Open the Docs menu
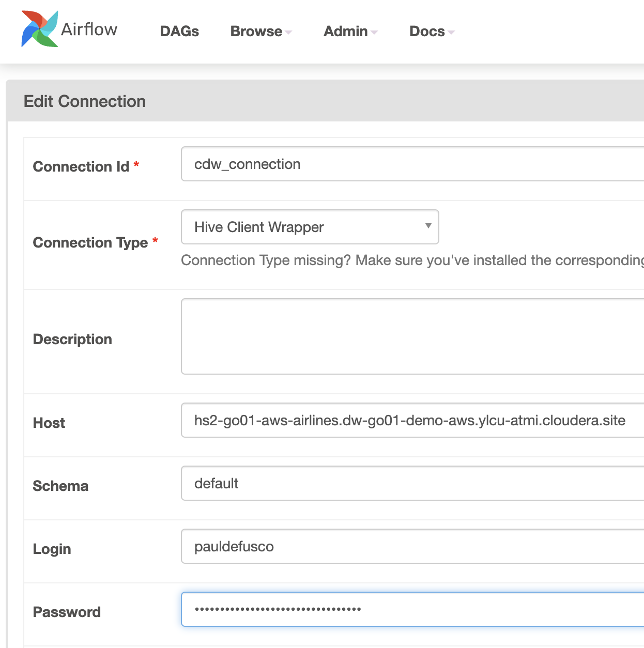Image resolution: width=644 pixels, height=648 pixels. click(432, 32)
